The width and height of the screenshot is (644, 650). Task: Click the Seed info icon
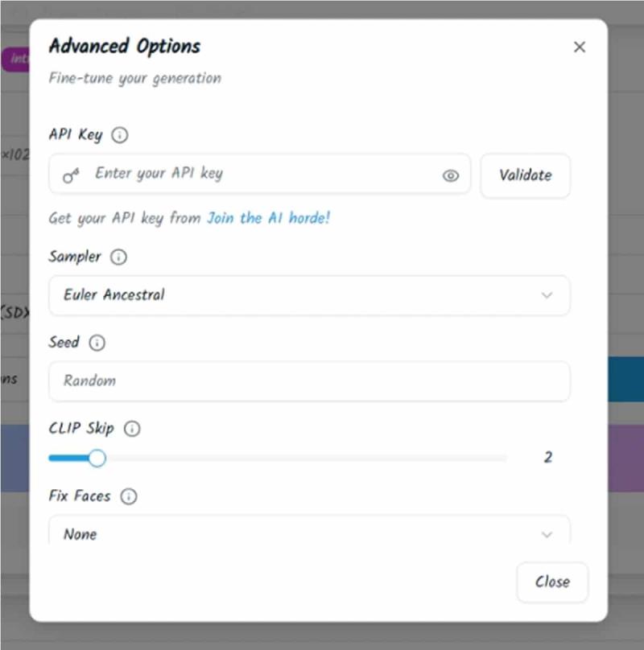click(97, 344)
